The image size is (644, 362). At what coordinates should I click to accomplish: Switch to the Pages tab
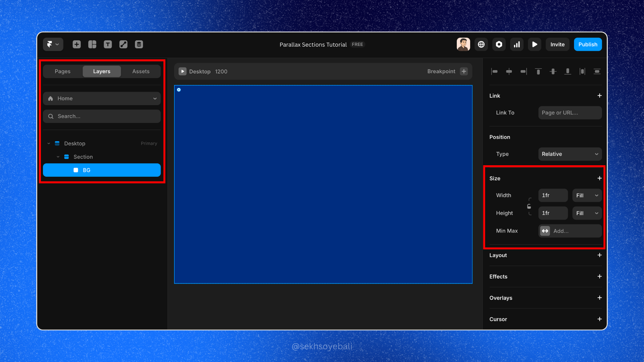(x=63, y=71)
